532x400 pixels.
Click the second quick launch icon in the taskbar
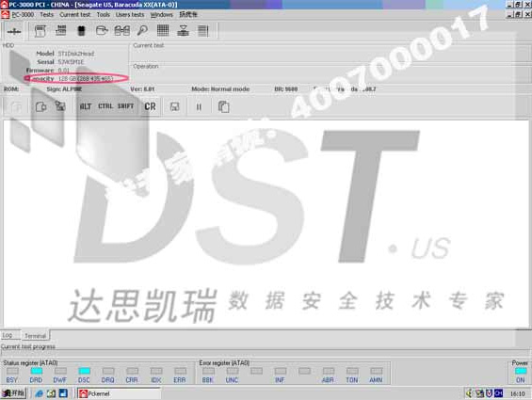(x=51, y=393)
